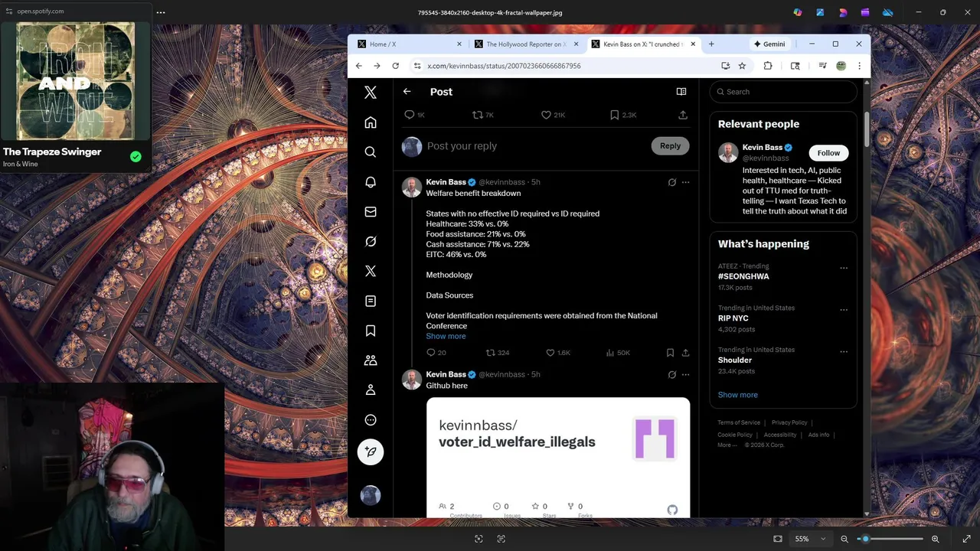Bookmark the Welfare benefit breakdown post
980x551 pixels.
coord(670,353)
